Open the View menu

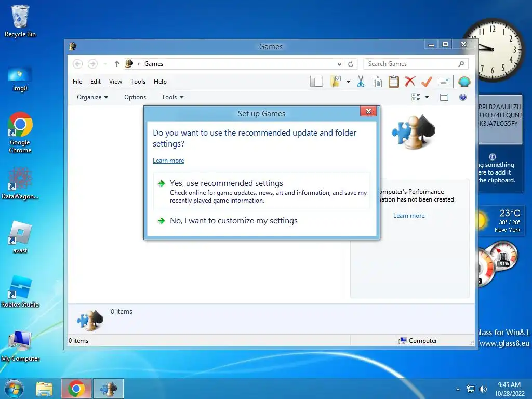tap(115, 82)
